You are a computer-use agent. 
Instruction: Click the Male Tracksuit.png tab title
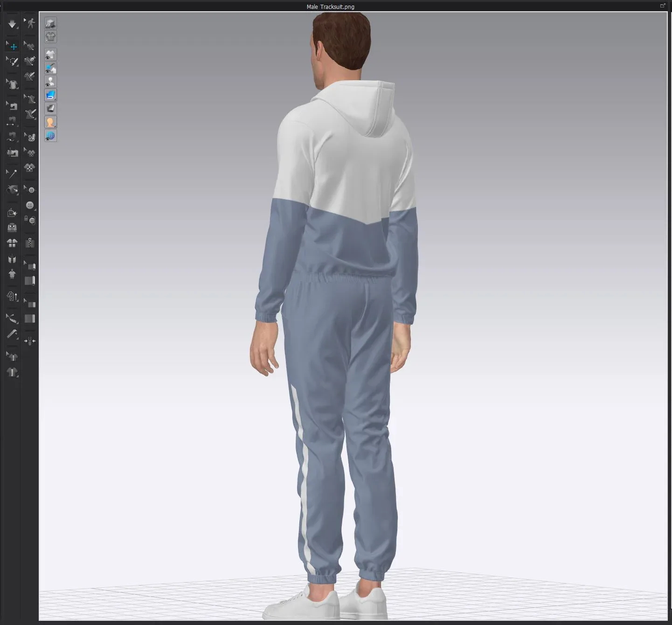[330, 7]
